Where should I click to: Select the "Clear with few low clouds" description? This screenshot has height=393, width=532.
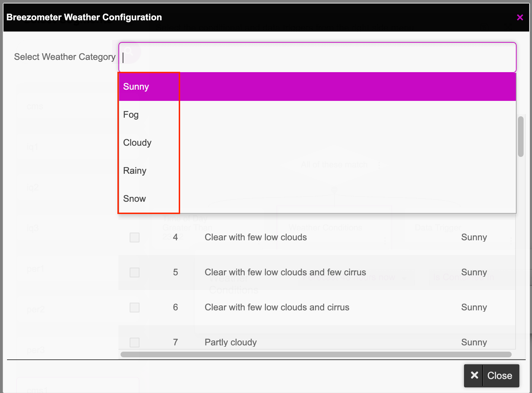click(x=255, y=237)
